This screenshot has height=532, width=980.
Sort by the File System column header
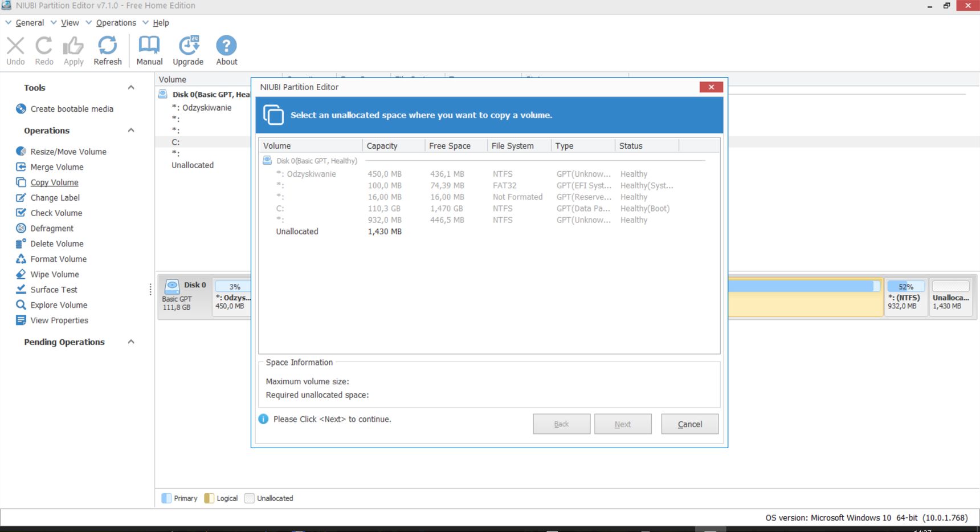tap(519, 146)
